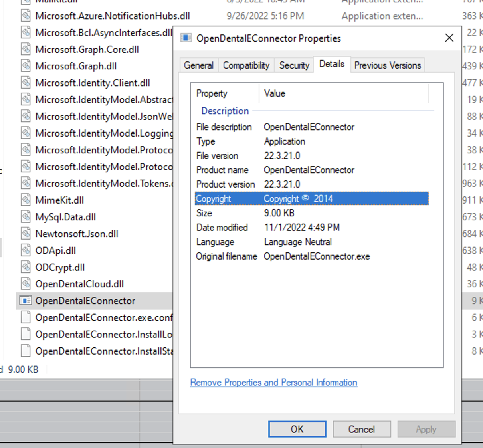
Task: Click the OpenDentalEConnector.exe.config file icon
Action: [x=26, y=318]
